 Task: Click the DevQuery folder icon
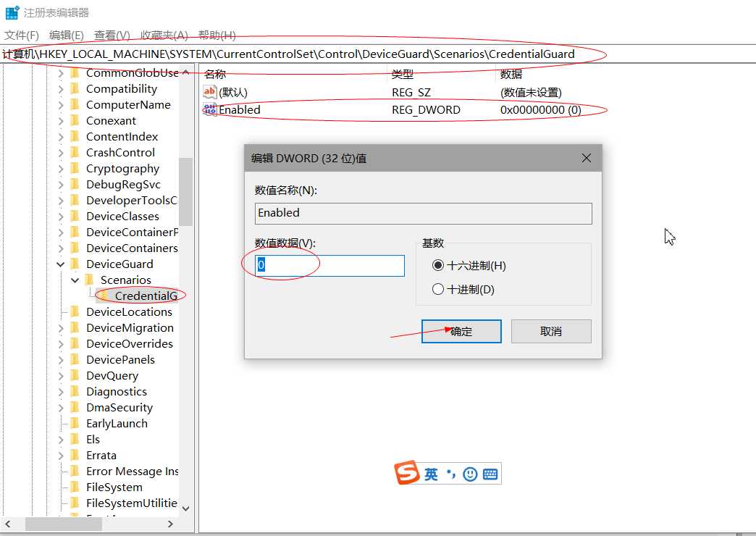(75, 375)
